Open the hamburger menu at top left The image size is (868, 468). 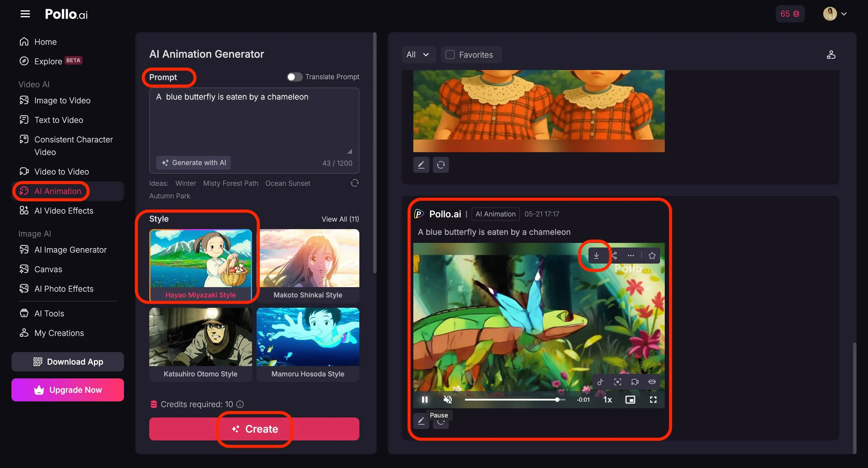coord(25,14)
